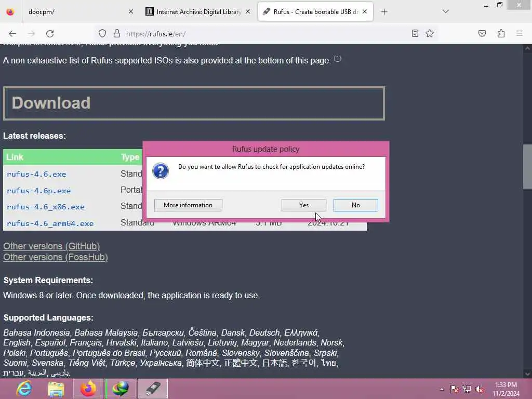The image size is (532, 399).
Task: Click the scrollbar up arrow
Action: [x=527, y=48]
